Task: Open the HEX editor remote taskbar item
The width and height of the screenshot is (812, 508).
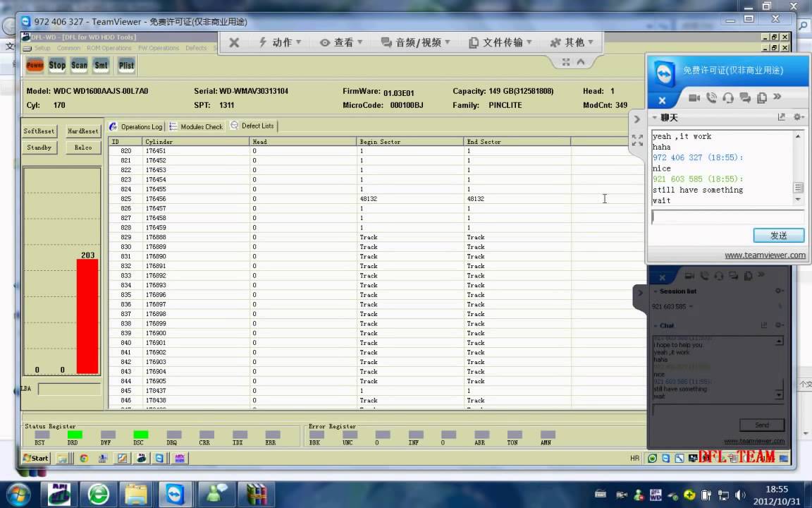Action: tap(179, 458)
